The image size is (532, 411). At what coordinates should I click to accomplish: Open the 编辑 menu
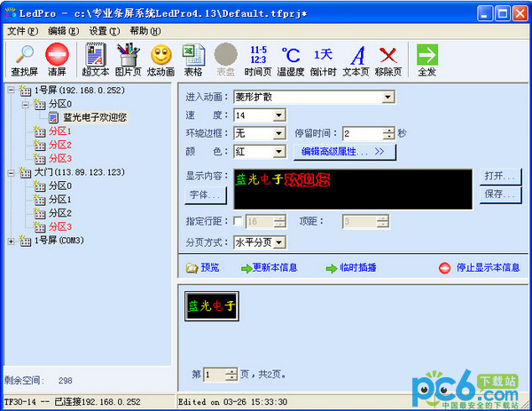(x=64, y=31)
